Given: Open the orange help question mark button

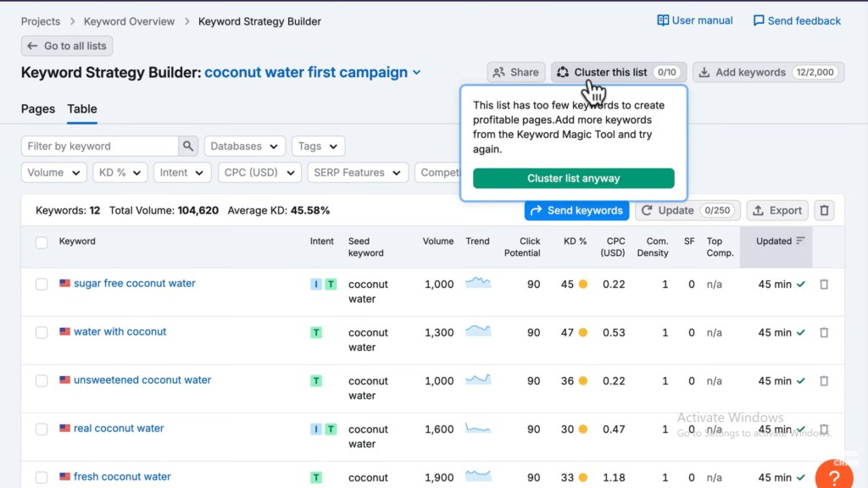Looking at the screenshot, I should 833,477.
